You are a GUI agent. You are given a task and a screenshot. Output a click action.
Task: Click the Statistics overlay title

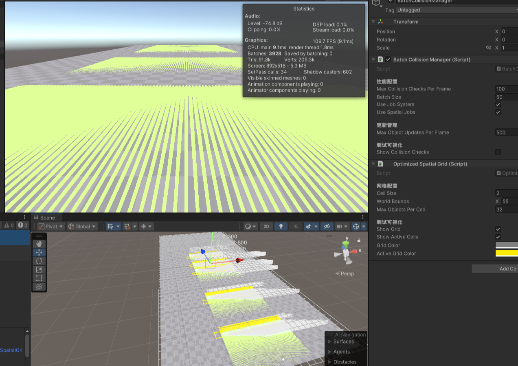click(304, 9)
